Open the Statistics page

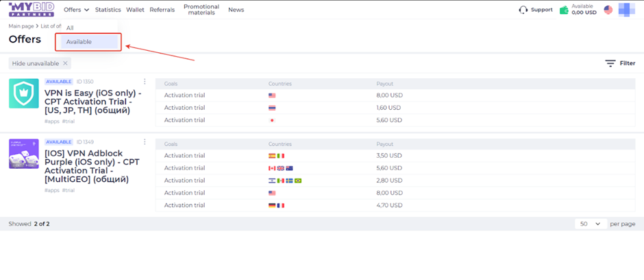[108, 10]
